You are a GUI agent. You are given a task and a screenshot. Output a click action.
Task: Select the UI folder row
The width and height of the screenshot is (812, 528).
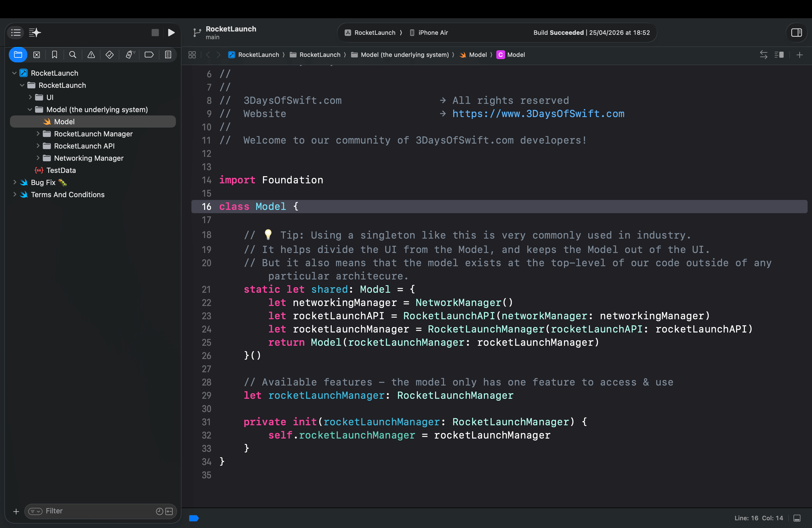[x=93, y=97]
